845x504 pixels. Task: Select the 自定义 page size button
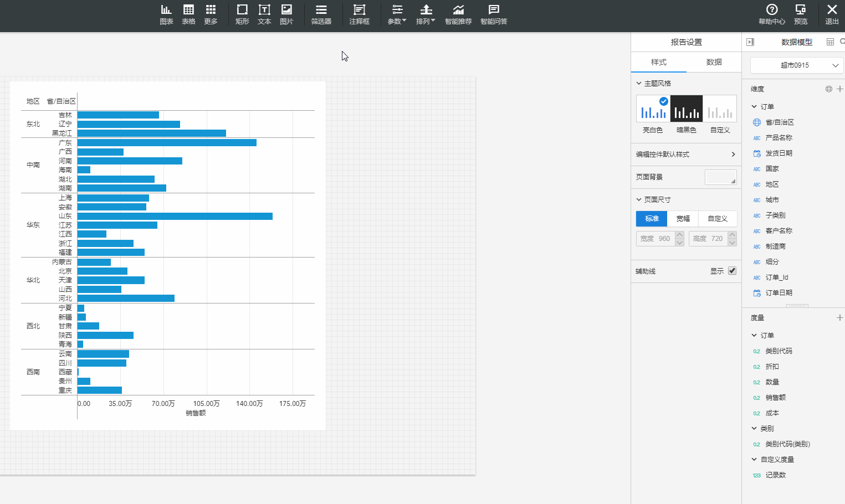point(718,219)
